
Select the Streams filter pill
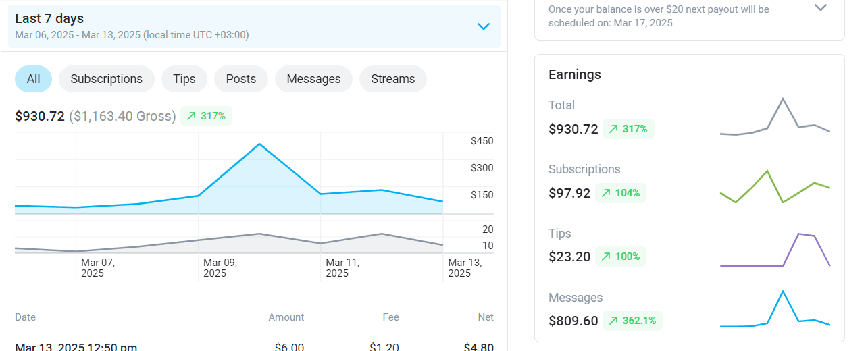pyautogui.click(x=392, y=79)
